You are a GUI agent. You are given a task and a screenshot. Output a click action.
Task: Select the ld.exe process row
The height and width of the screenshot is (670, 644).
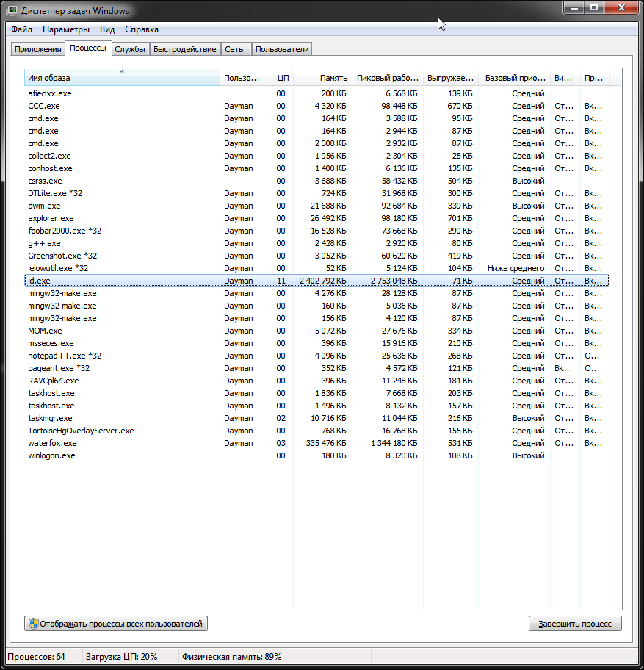[316, 281]
